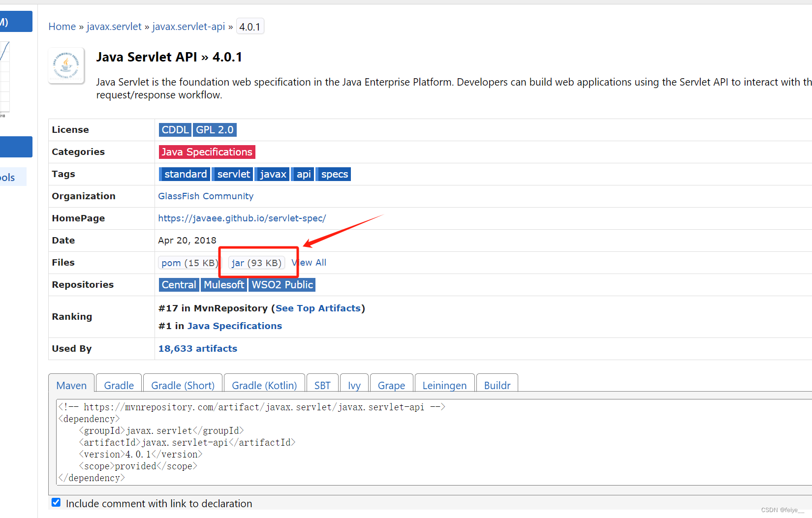Image resolution: width=812 pixels, height=518 pixels.
Task: Click the Java Servlet API » 4.0.1 heading
Action: tap(169, 57)
